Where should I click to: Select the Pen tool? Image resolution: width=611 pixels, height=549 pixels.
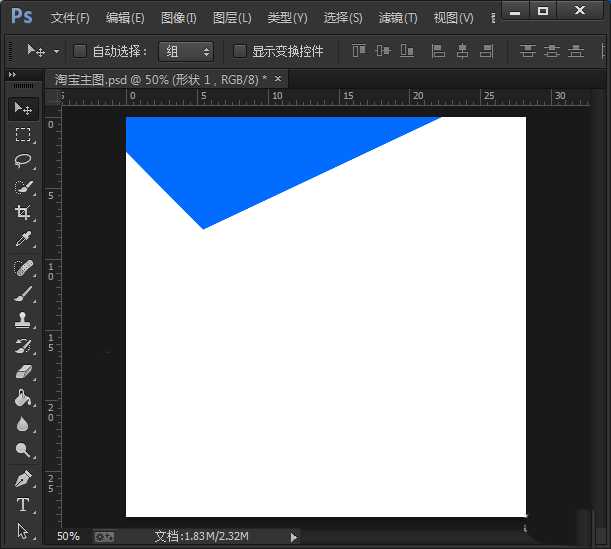22,478
